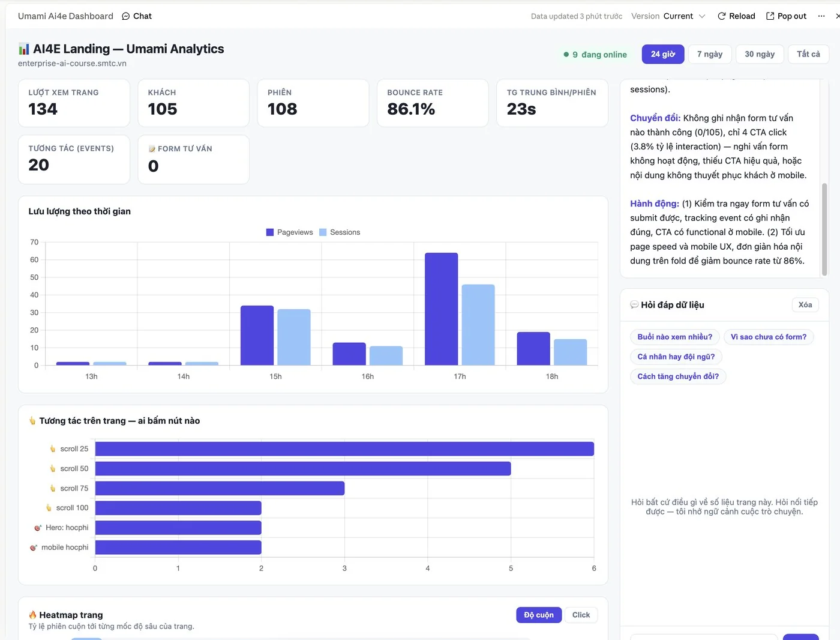Click the 15h Pageviews bar in the chart

(x=257, y=336)
